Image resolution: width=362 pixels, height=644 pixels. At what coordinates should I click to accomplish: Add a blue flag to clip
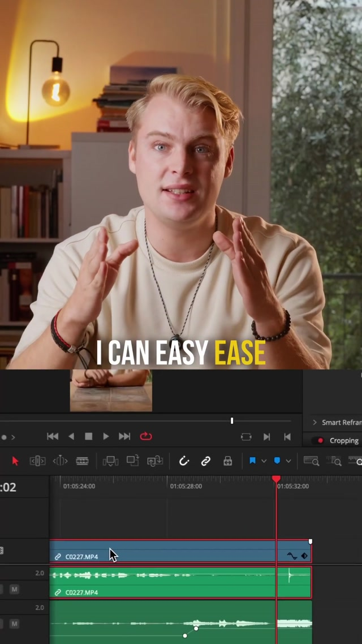tap(252, 461)
